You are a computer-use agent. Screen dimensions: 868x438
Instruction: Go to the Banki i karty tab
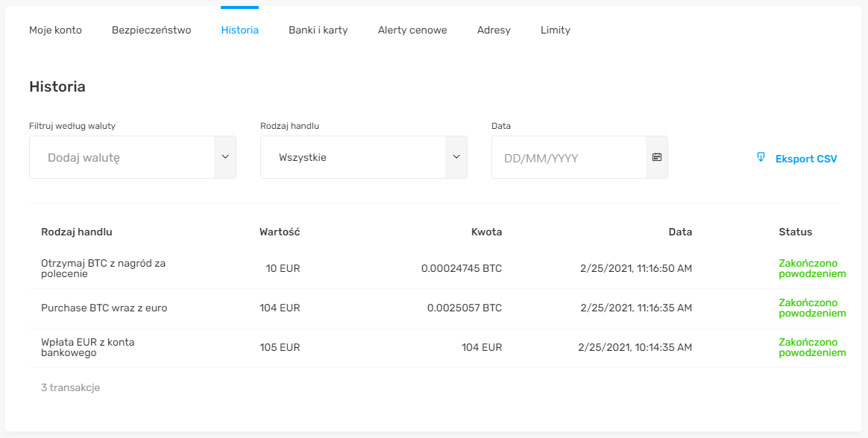click(318, 30)
